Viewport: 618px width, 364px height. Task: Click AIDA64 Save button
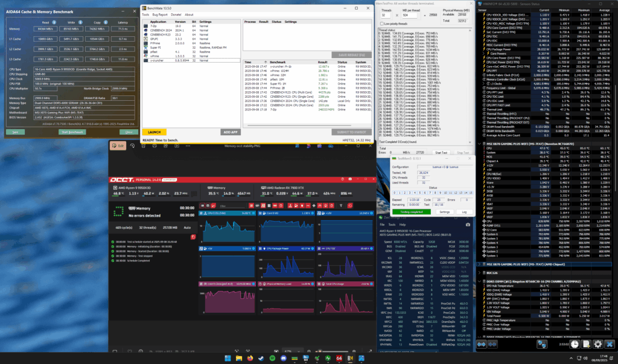click(x=15, y=132)
